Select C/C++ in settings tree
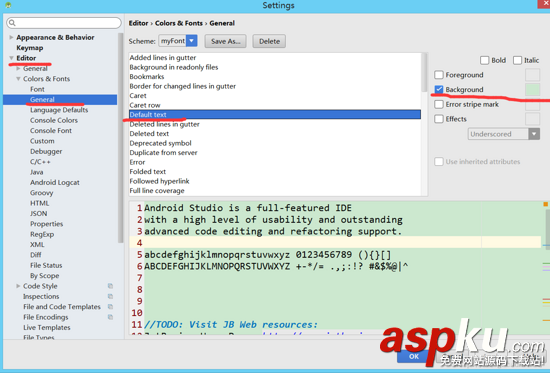This screenshot has width=550, height=373. [40, 162]
